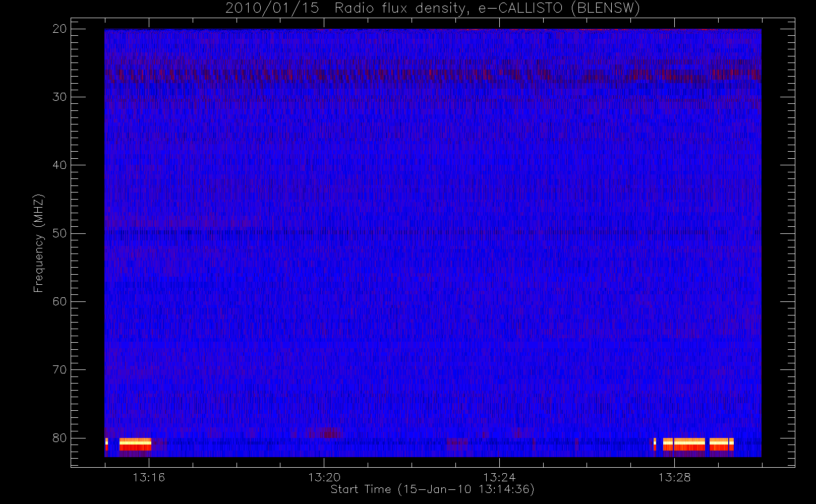Click the bright burst near 13:16 at 80 MHz
The height and width of the screenshot is (504, 816).
pos(135,444)
